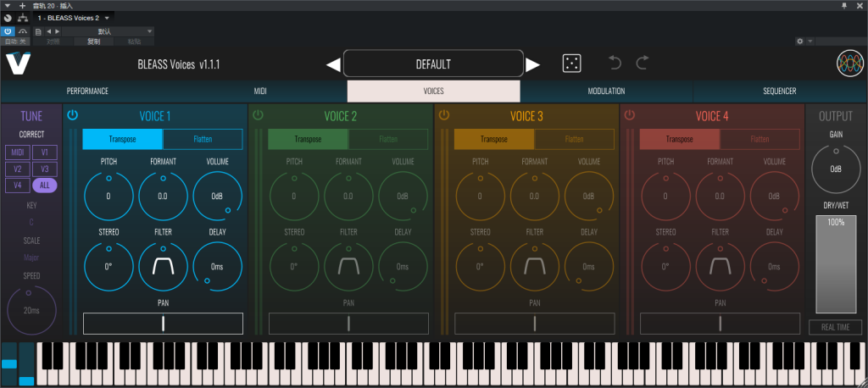The image size is (868, 388).
Task: Click Voice 1 VOLUME 0dB knob
Action: click(x=218, y=197)
